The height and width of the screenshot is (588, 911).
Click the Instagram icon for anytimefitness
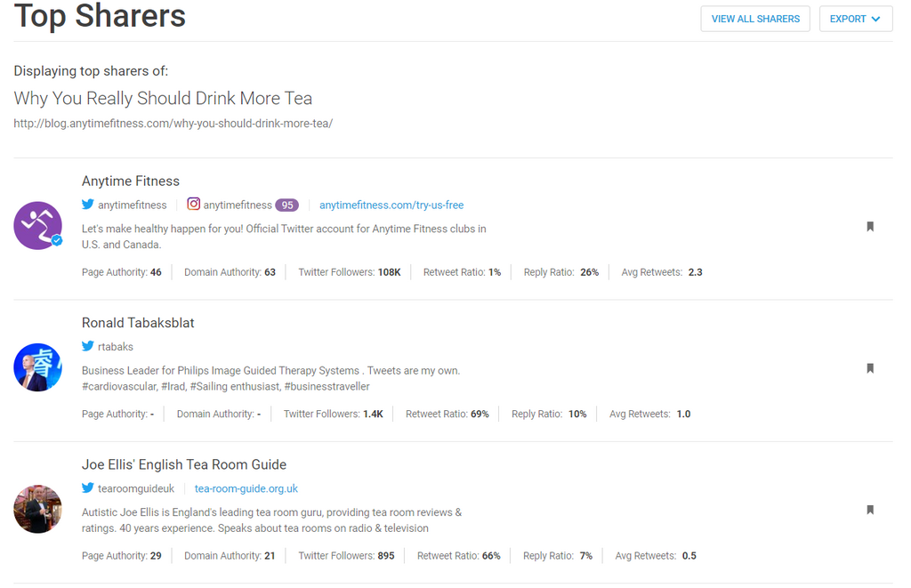[x=194, y=205]
